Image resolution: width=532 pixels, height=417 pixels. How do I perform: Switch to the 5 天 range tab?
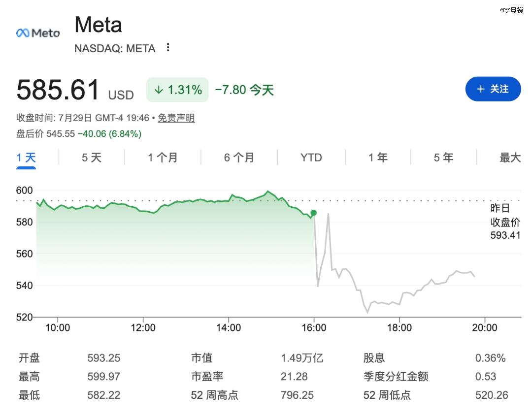tap(92, 158)
